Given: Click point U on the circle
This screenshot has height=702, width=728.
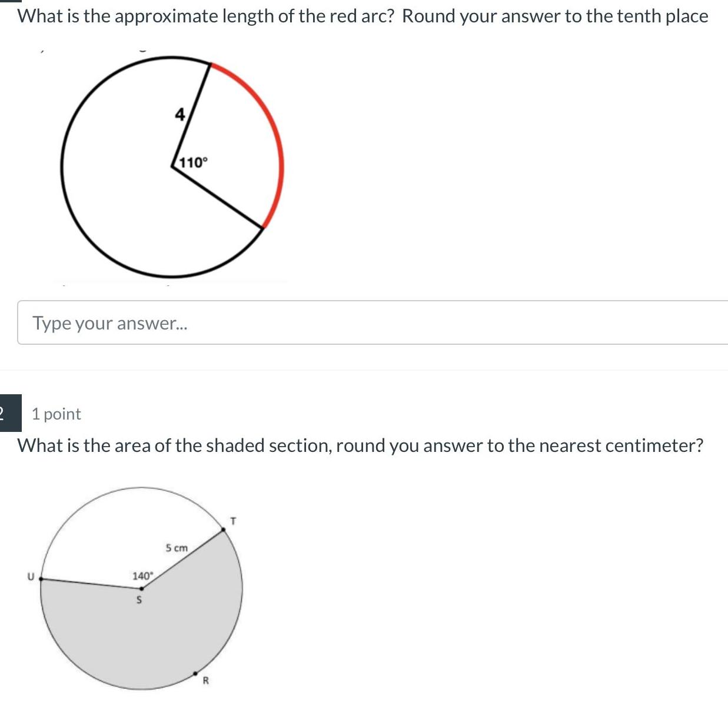Looking at the screenshot, I should pyautogui.click(x=41, y=579).
